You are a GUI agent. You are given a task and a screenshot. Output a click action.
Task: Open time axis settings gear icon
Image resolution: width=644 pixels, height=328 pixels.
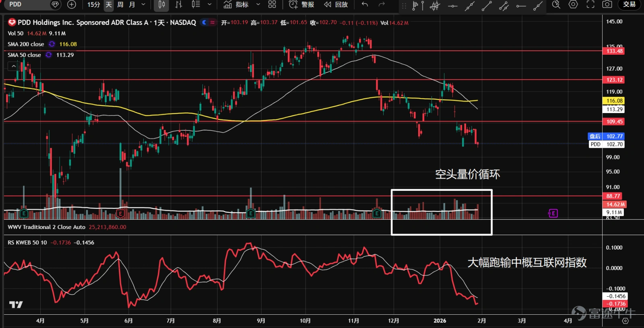coord(625,321)
